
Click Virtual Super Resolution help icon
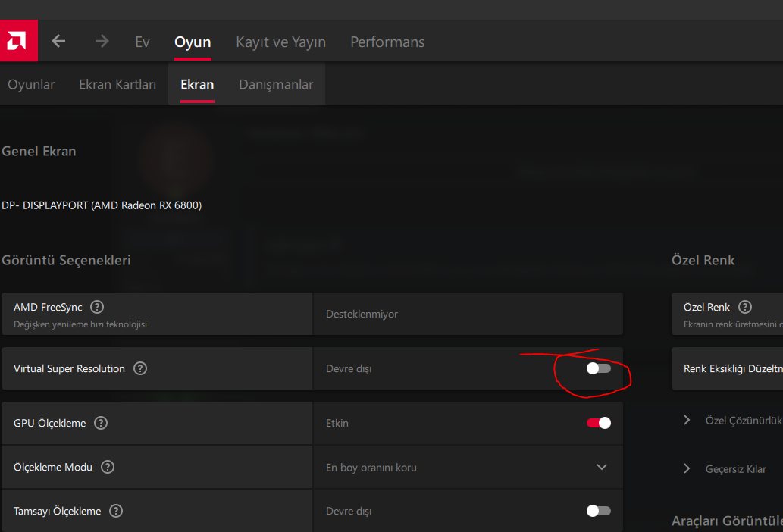point(140,369)
